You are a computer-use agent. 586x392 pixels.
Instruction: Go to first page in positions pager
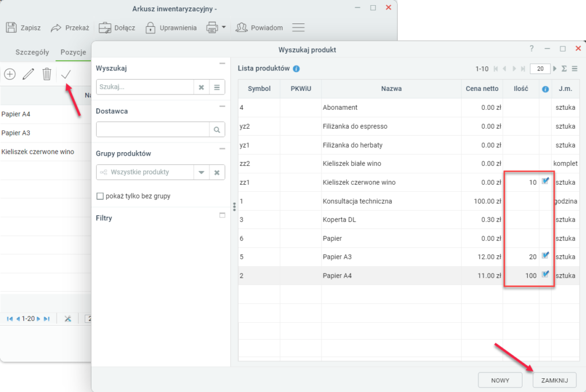pyautogui.click(x=10, y=319)
